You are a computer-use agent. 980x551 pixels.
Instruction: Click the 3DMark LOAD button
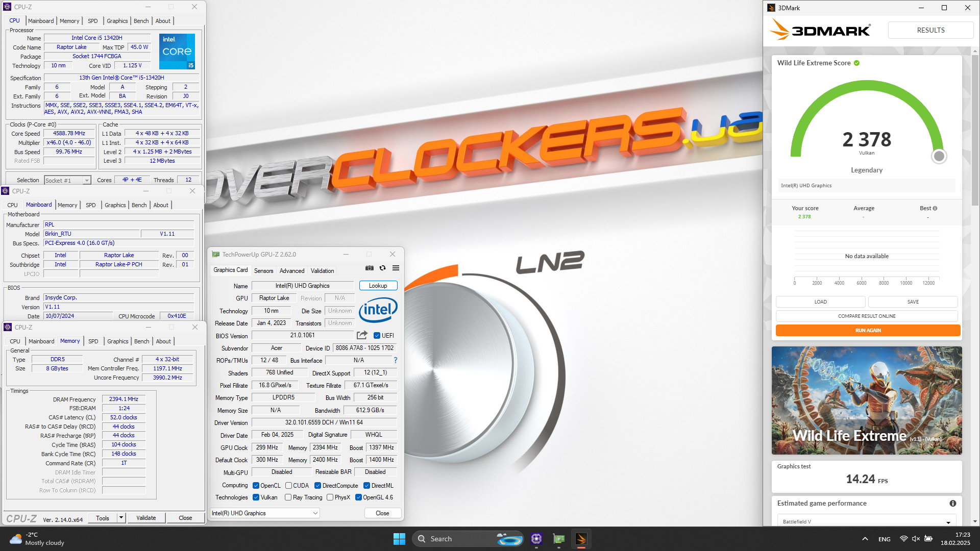[x=820, y=302]
